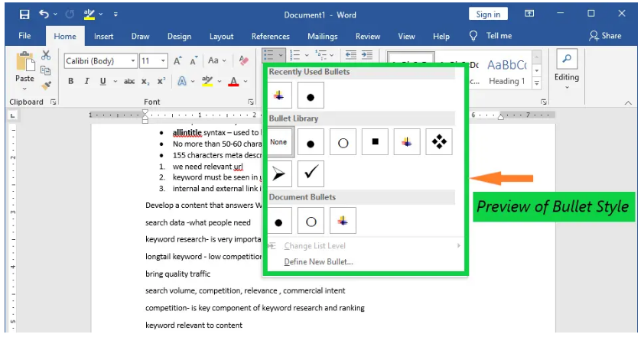Open Font dialog launcher
The width and height of the screenshot is (644, 337).
click(x=251, y=102)
